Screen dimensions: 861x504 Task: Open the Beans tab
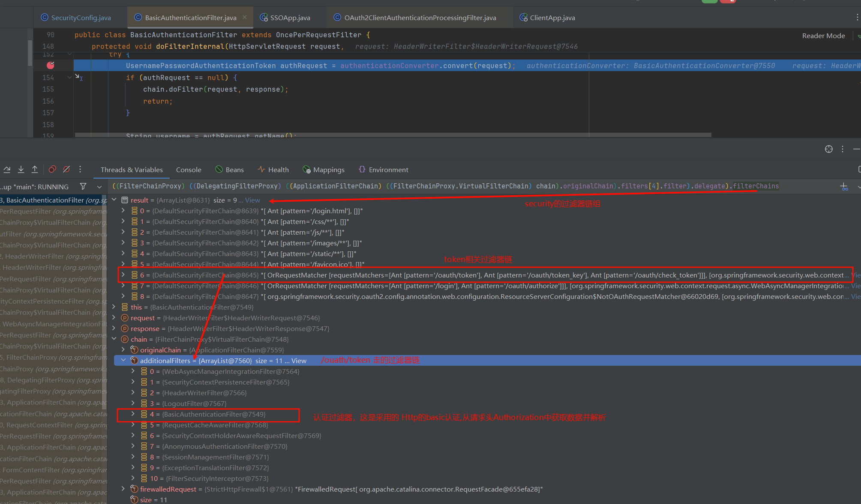(x=229, y=170)
